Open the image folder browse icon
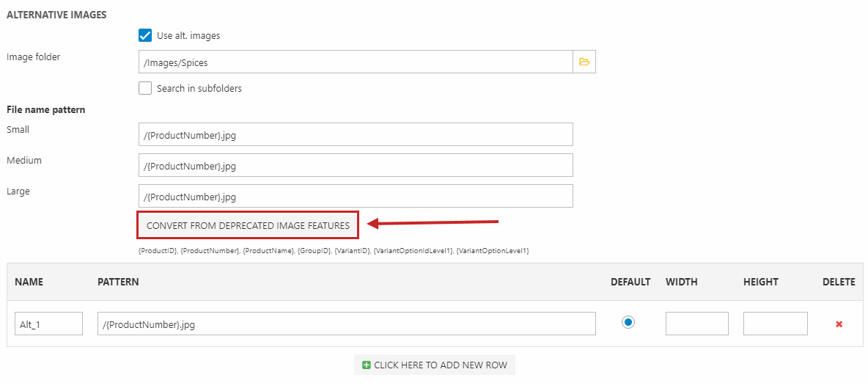This screenshot has width=868, height=383. (x=584, y=62)
